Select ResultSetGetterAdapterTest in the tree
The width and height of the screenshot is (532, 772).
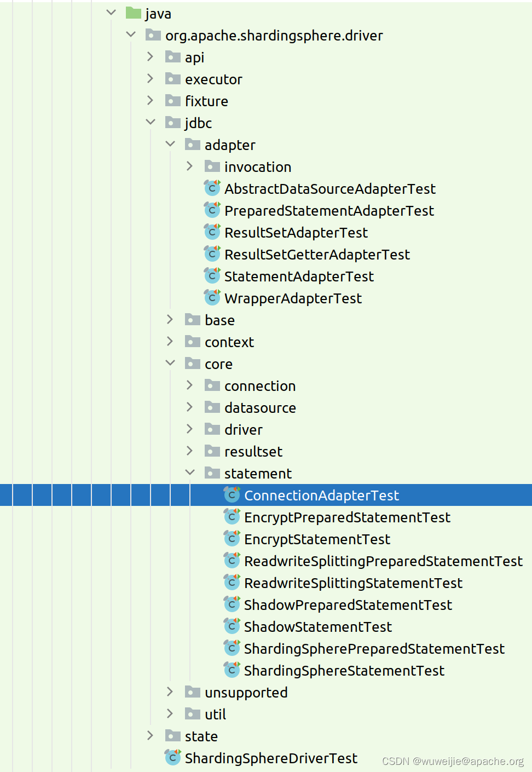click(317, 255)
